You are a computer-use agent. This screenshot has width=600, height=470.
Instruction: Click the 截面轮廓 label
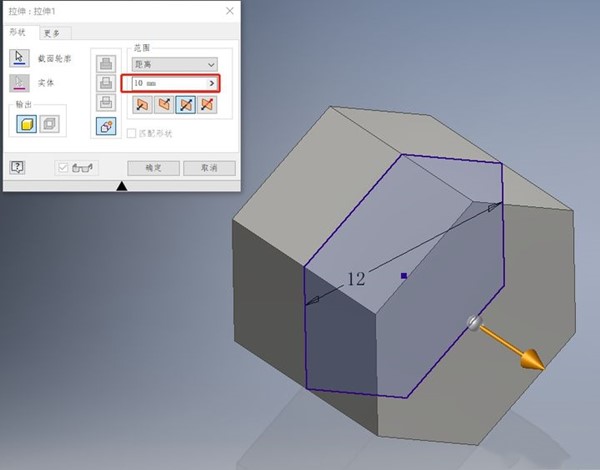pyautogui.click(x=54, y=59)
